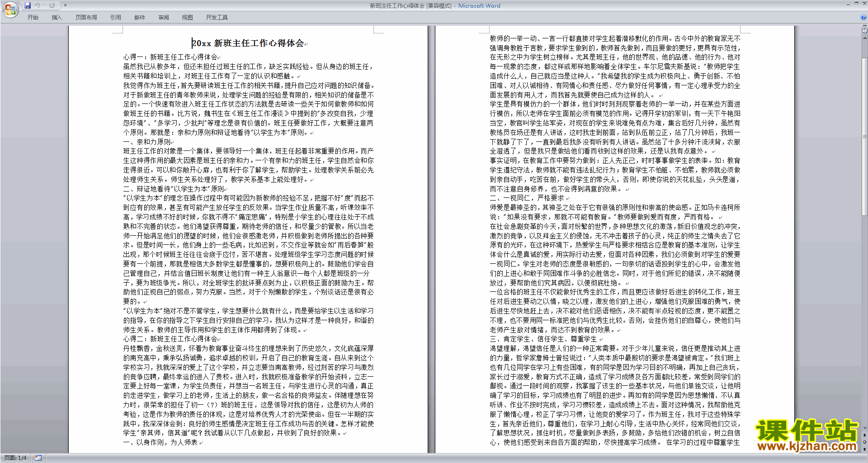Click the line '心得一：新班主任工作心得体会'
The width and height of the screenshot is (868, 463).
(170, 57)
